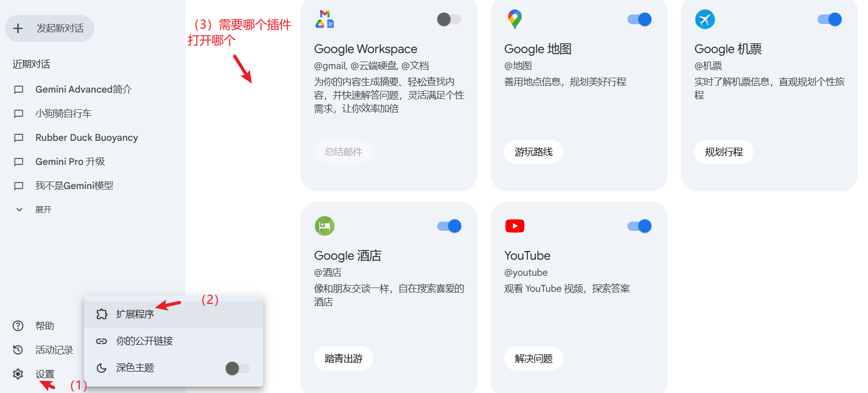Click the Google Workspace card title
Screen dimensions: 868x393
[365, 49]
